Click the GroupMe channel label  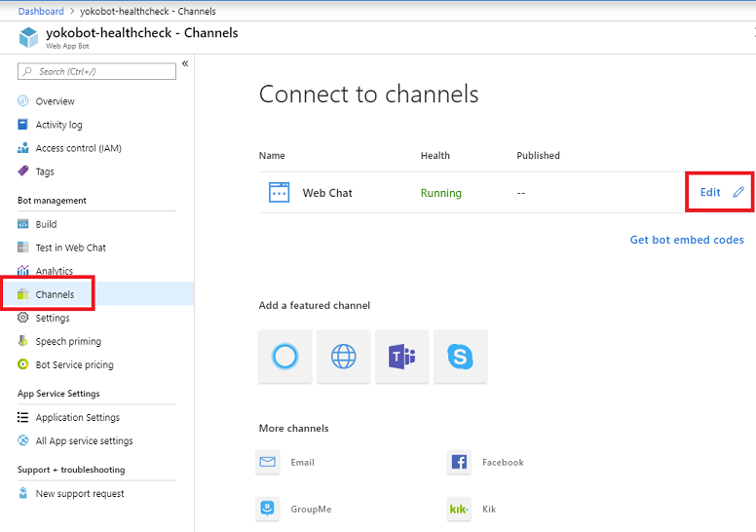pos(311,509)
